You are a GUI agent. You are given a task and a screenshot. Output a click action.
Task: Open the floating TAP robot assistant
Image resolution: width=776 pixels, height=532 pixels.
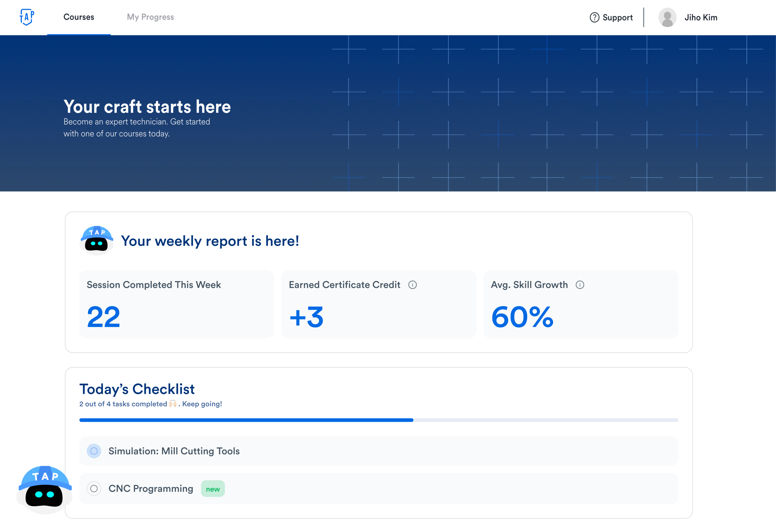tap(44, 490)
